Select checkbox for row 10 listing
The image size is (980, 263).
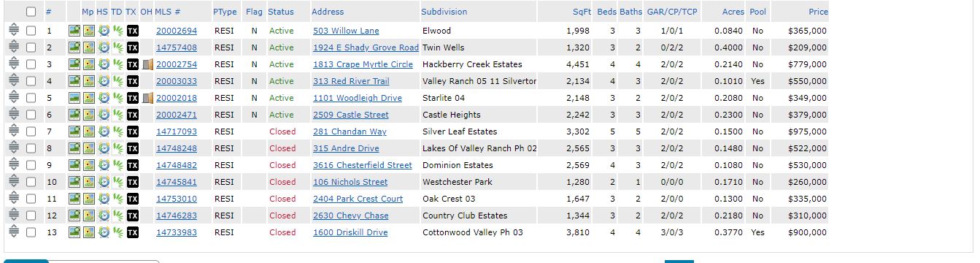click(31, 182)
